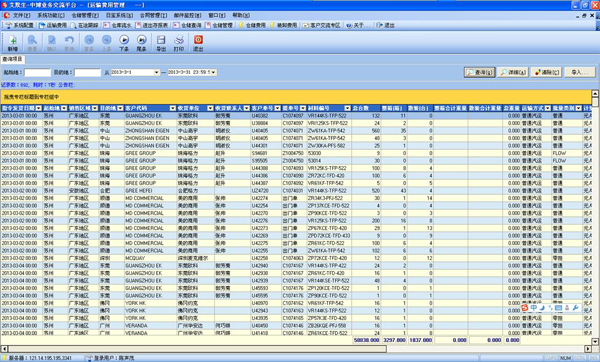Go to next record with 下条 icon

pyautogui.click(x=124, y=42)
